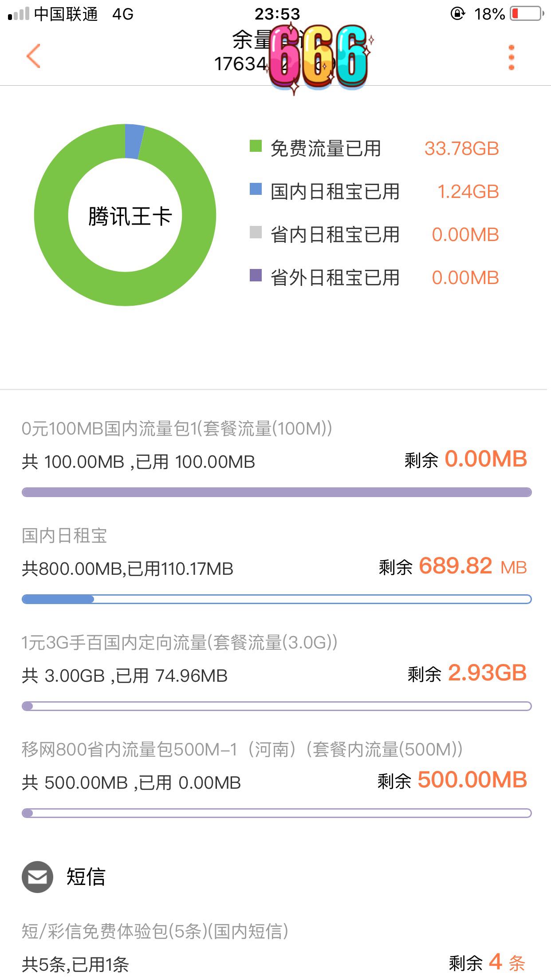
Task: Open the 短信 section header
Action: tap(86, 877)
